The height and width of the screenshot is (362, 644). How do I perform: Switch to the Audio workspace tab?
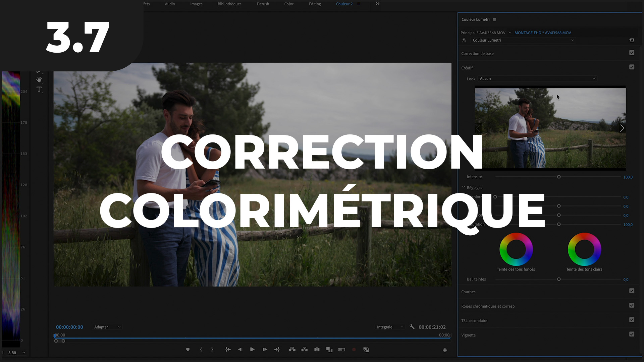coord(170,4)
